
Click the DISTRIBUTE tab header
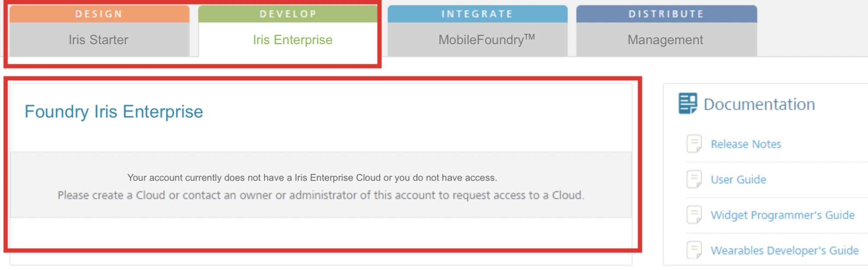click(666, 14)
